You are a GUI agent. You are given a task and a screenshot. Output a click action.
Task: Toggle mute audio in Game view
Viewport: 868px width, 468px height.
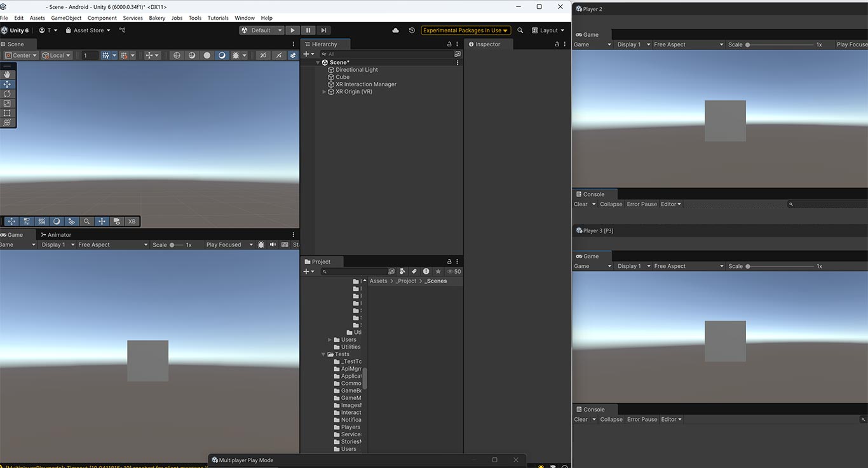coord(273,244)
